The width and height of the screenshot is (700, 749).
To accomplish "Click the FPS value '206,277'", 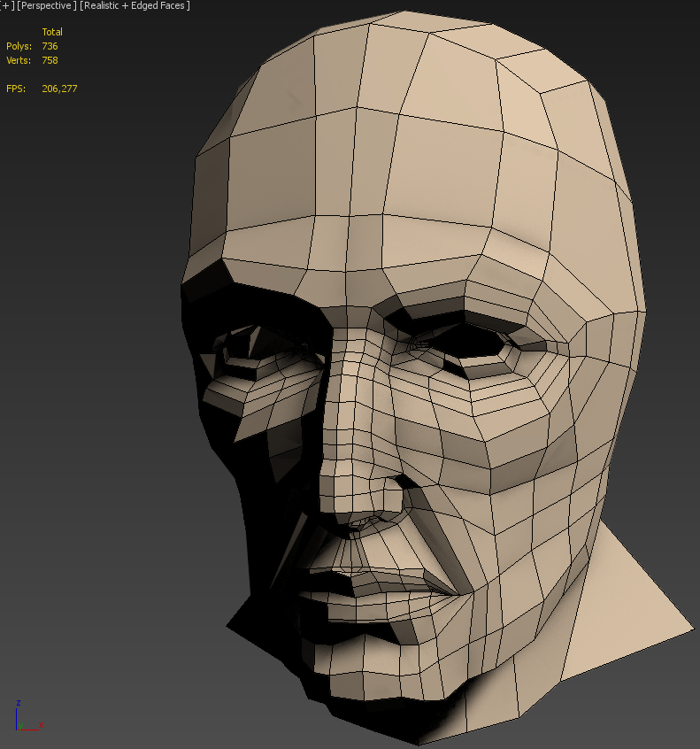I will [x=59, y=89].
